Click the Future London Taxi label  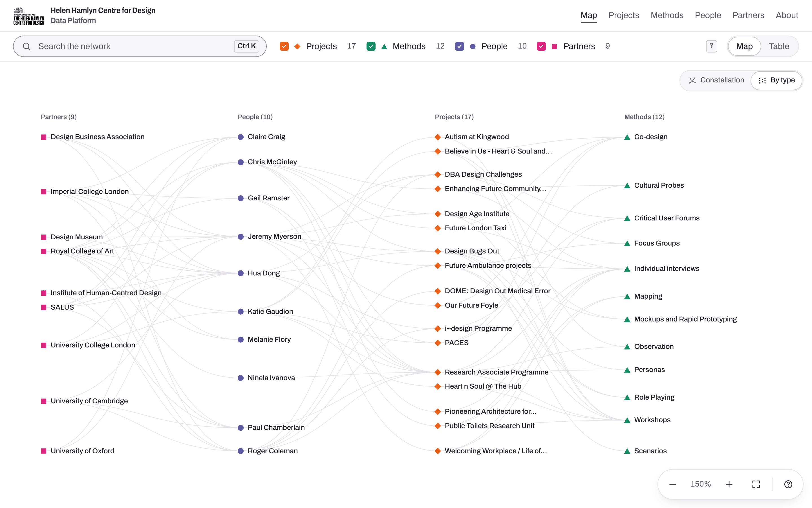tap(475, 228)
